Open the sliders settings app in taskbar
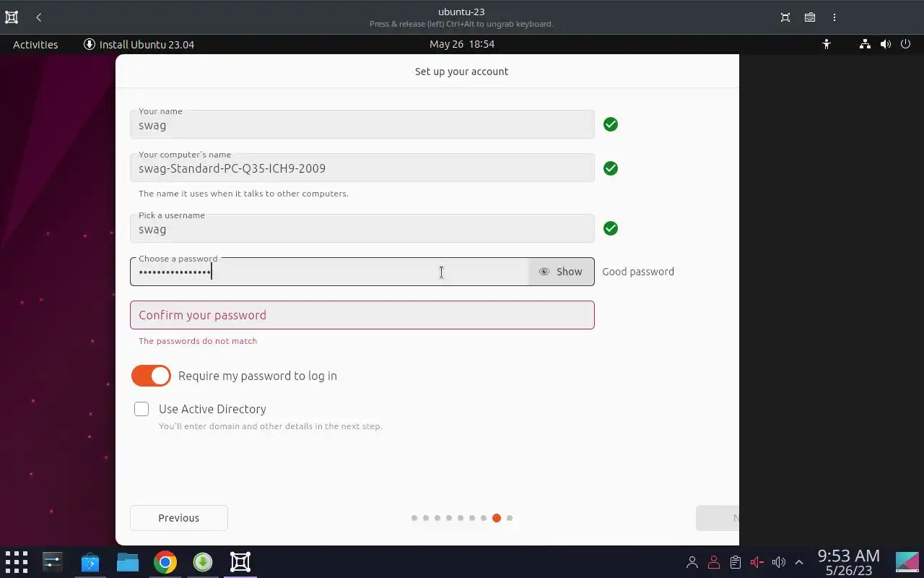The height and width of the screenshot is (578, 924). coord(53,562)
